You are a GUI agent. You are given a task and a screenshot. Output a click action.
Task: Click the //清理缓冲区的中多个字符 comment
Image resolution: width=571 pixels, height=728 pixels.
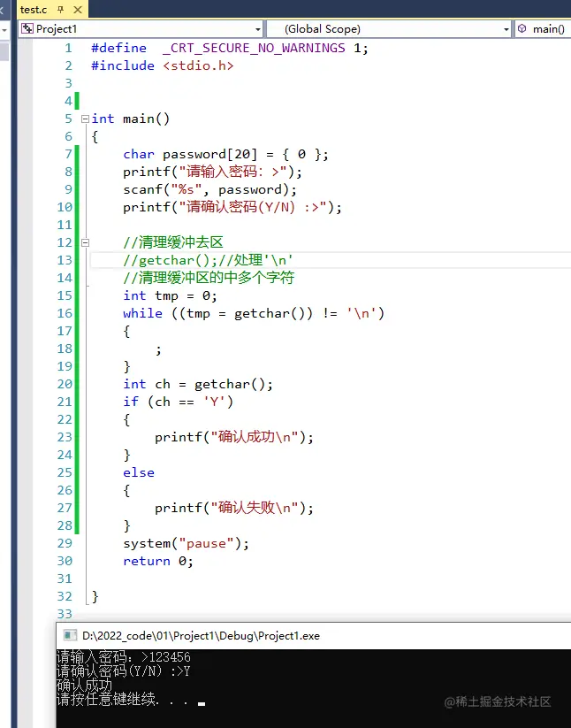[x=209, y=278]
